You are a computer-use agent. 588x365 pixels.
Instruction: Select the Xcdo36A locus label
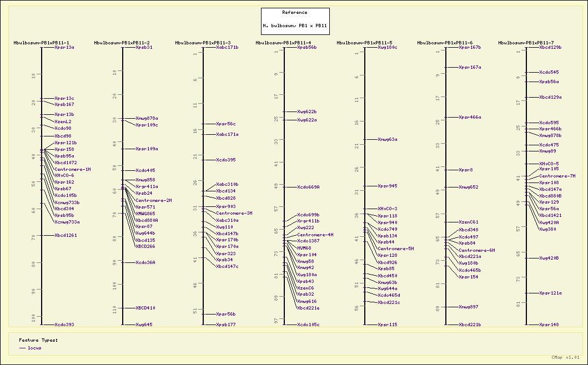(x=145, y=262)
